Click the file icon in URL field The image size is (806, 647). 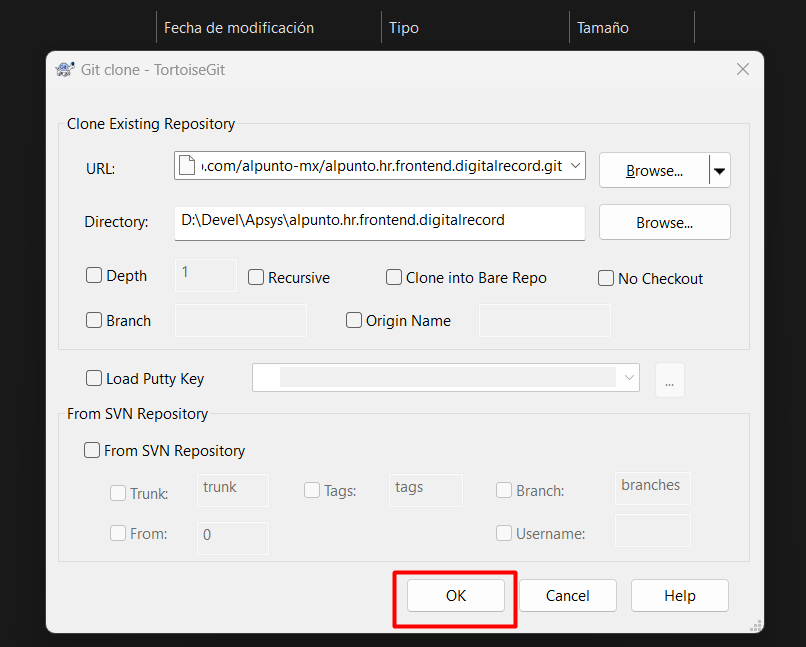click(187, 166)
